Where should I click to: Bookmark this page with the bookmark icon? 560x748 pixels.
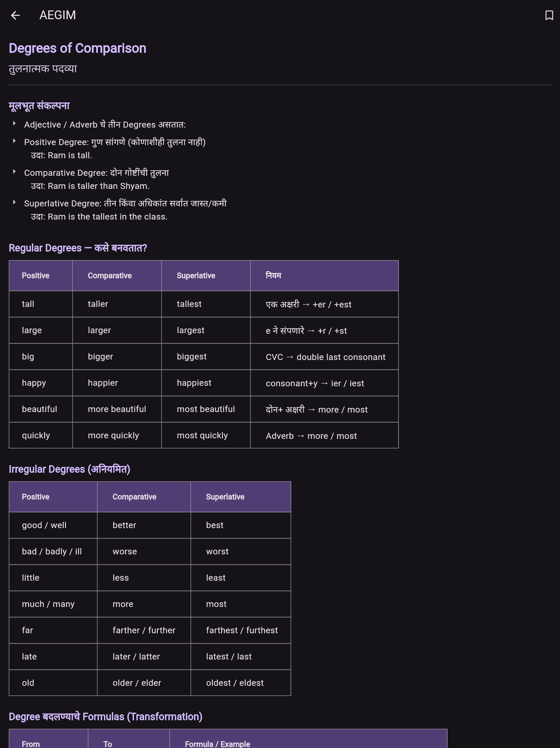[549, 15]
